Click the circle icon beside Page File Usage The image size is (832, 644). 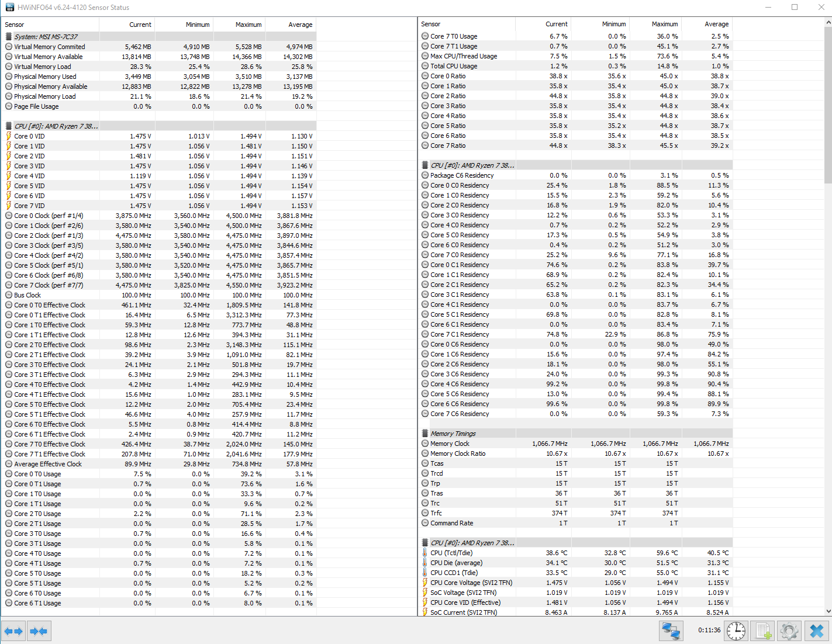[9, 106]
